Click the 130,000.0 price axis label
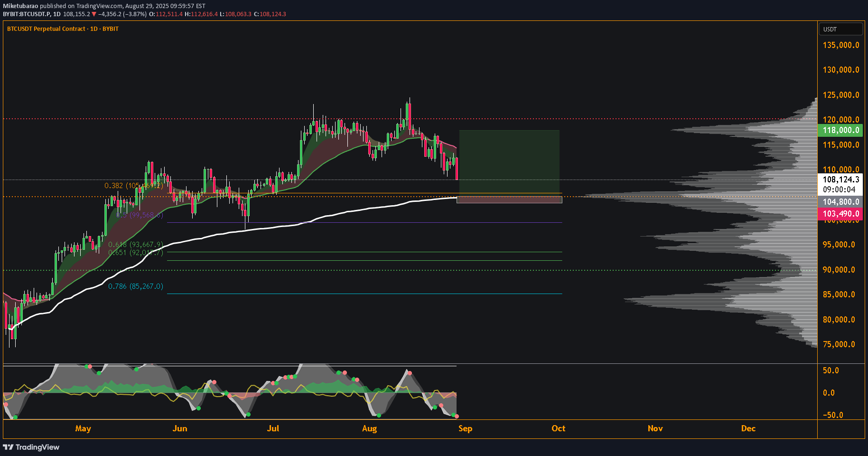The height and width of the screenshot is (456, 868). 841,70
